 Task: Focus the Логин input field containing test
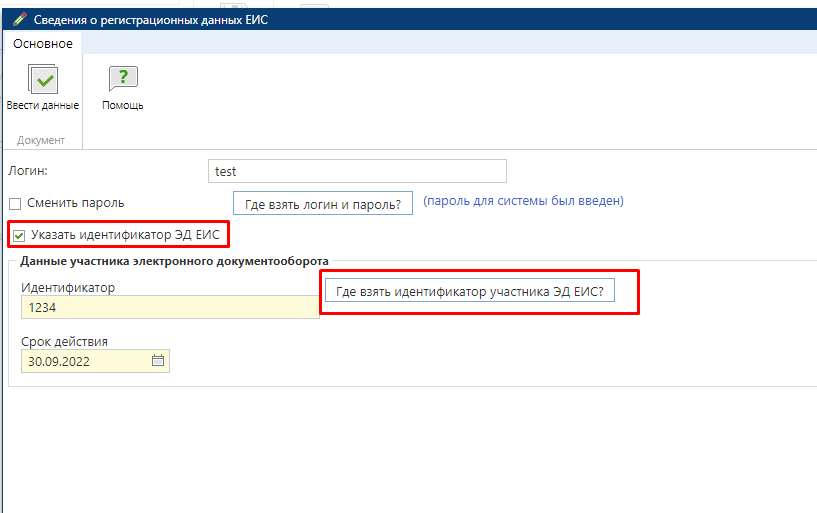click(357, 171)
